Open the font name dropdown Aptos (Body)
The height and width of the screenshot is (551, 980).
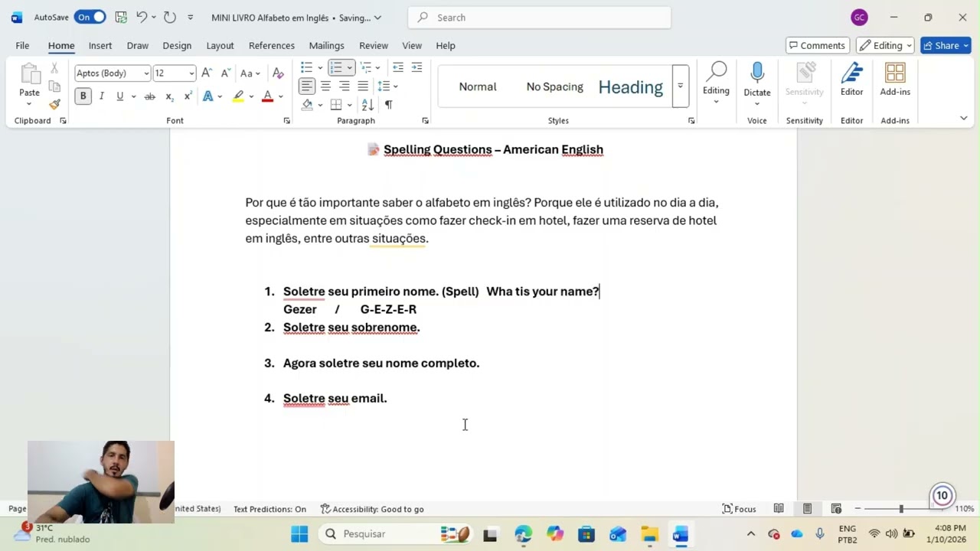point(146,73)
